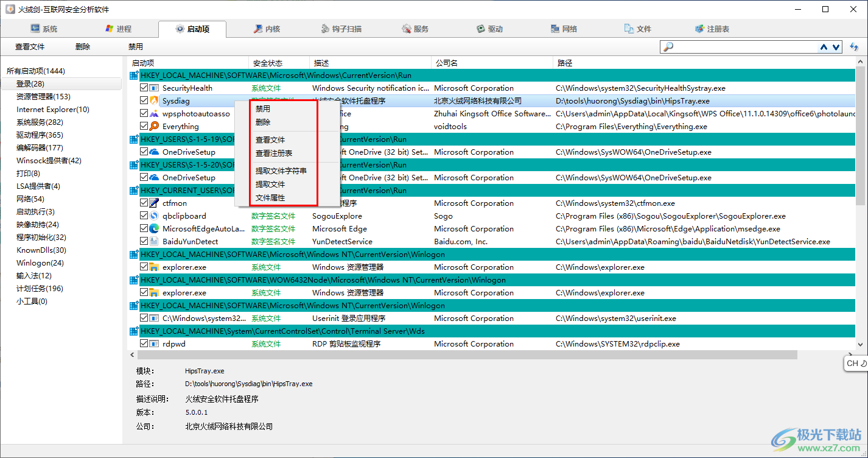The image size is (868, 458).
Task: Click the MicrosoftEdgeAutoLaunch Edge icon
Action: coord(154,228)
